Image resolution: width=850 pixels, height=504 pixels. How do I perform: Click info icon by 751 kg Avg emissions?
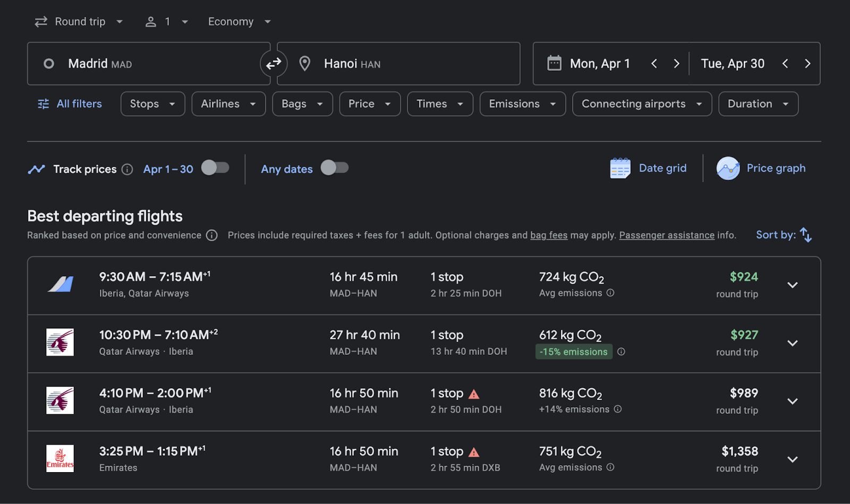[610, 467]
